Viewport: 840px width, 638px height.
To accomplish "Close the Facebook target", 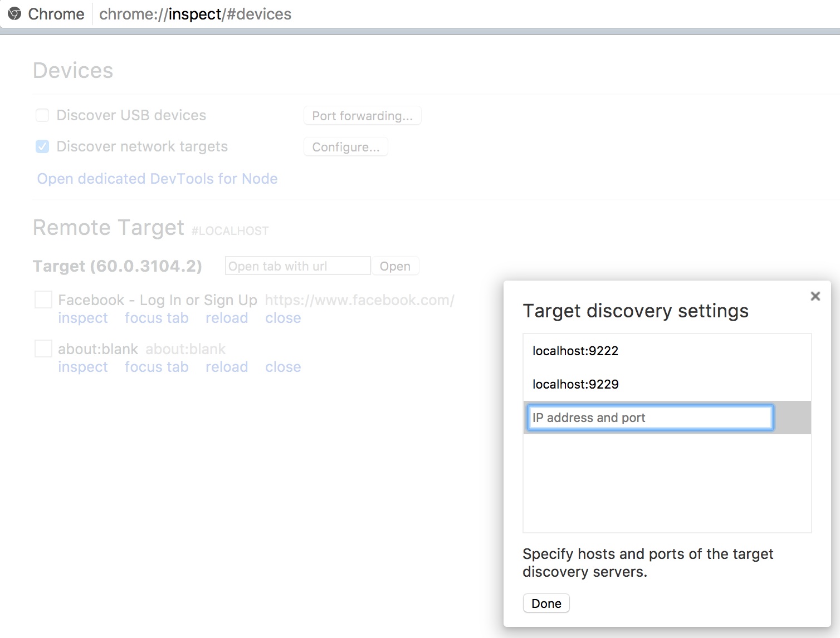I will click(283, 318).
